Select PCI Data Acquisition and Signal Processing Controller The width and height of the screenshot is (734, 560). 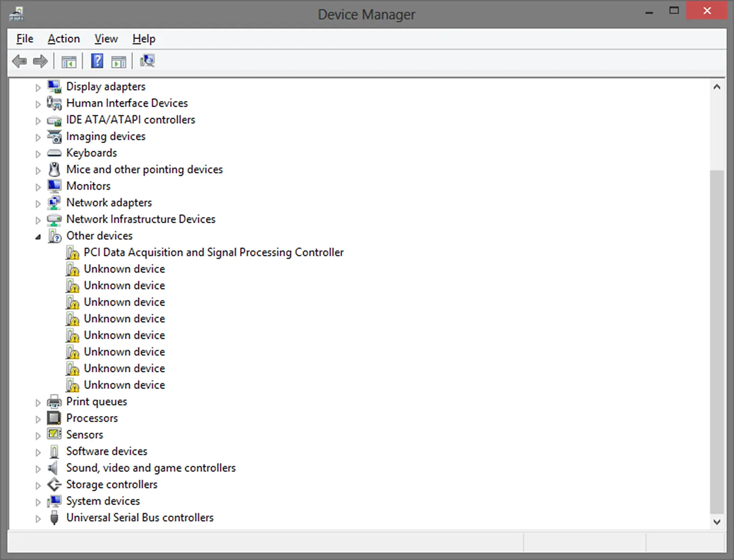(213, 252)
